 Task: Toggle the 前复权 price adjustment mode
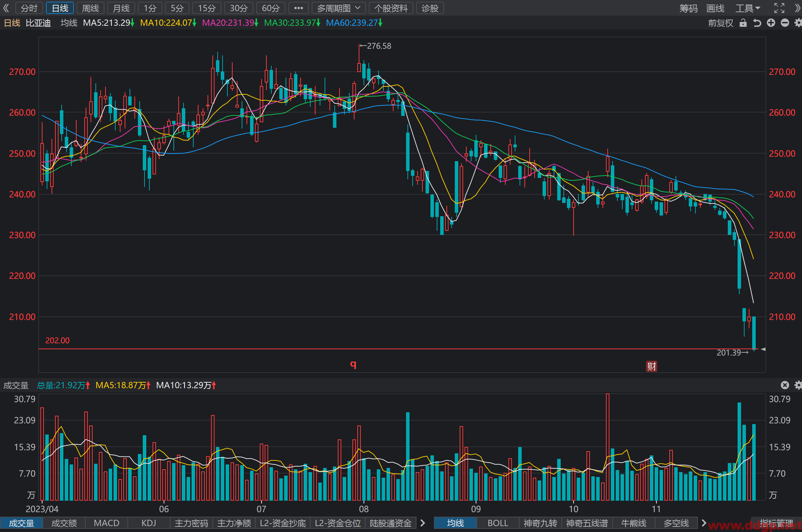[721, 23]
